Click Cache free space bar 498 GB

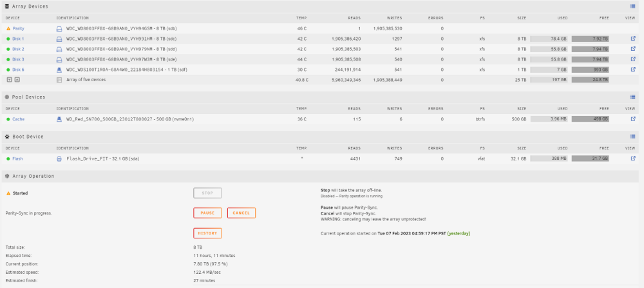[590, 119]
